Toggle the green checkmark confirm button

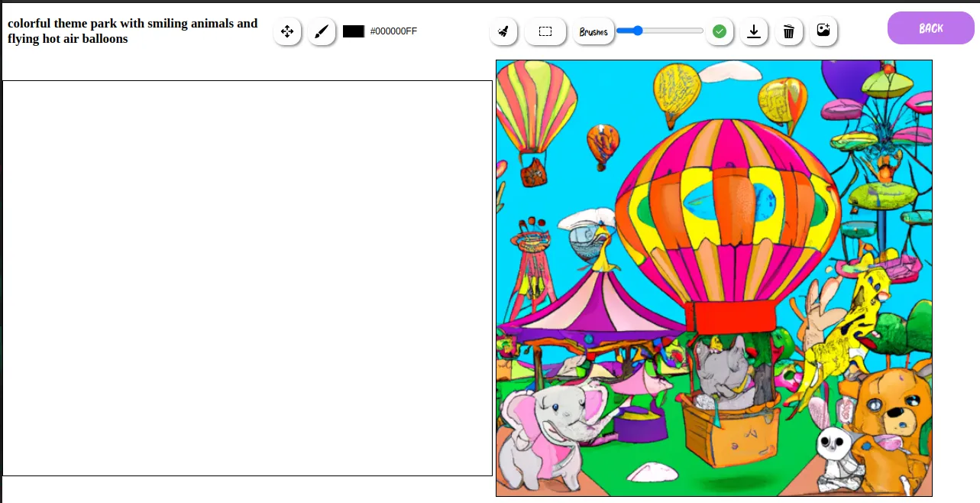720,31
